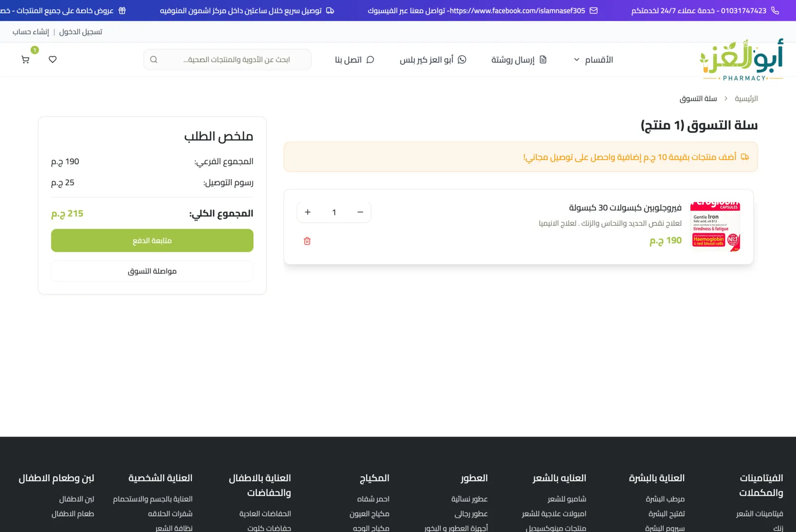Open اتصل بنا contact menu item
Image resolution: width=796 pixels, height=532 pixels.
click(354, 60)
